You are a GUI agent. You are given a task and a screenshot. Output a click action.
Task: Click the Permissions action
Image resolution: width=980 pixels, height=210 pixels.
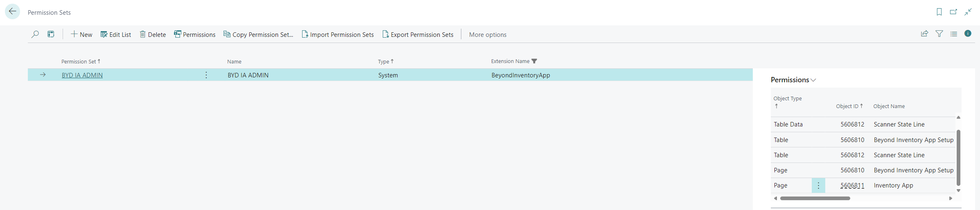point(195,35)
